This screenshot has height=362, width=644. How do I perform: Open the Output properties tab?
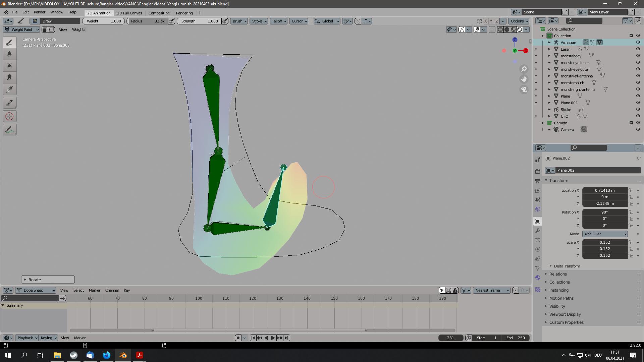point(538,181)
